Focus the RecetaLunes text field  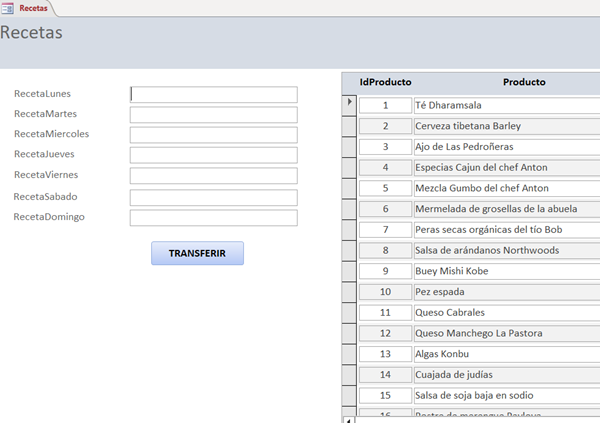tap(213, 94)
